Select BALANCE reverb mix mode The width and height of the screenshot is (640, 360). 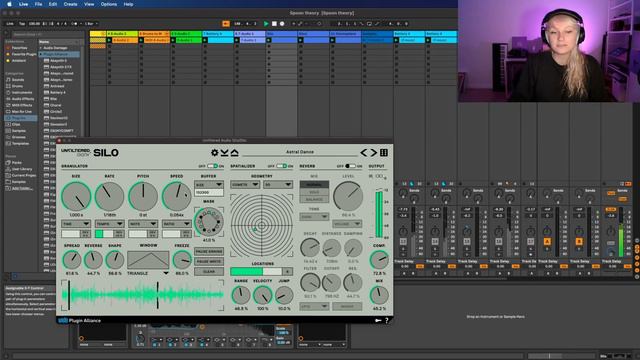tap(314, 199)
